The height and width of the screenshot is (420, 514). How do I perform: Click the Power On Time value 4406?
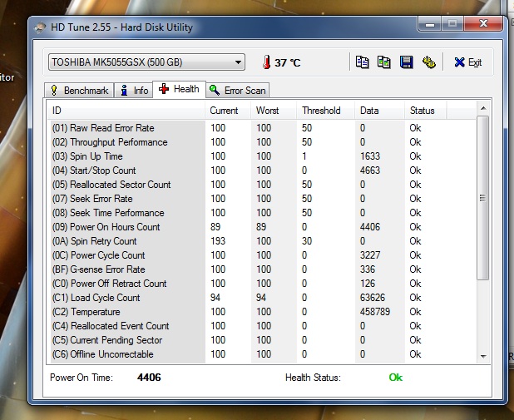(x=149, y=378)
